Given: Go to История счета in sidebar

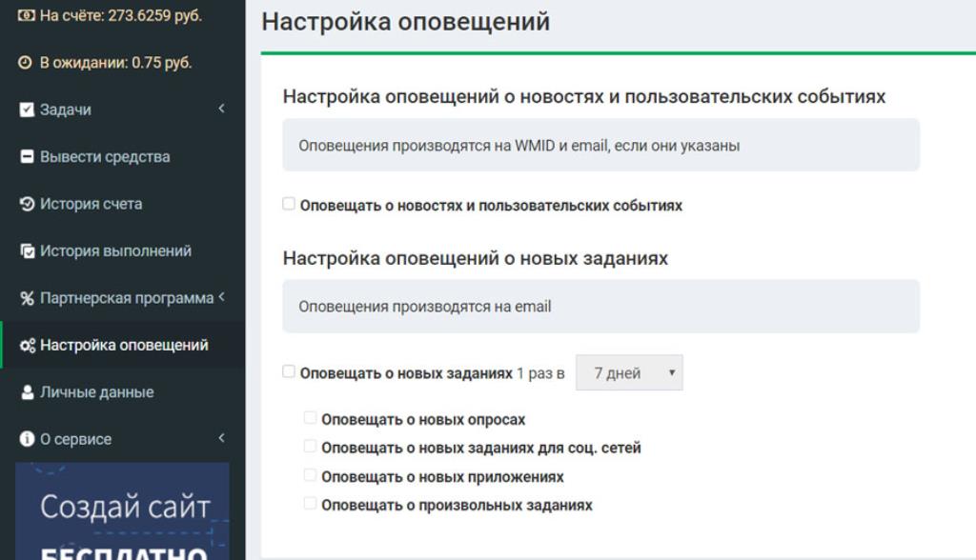Looking at the screenshot, I should pos(91,204).
